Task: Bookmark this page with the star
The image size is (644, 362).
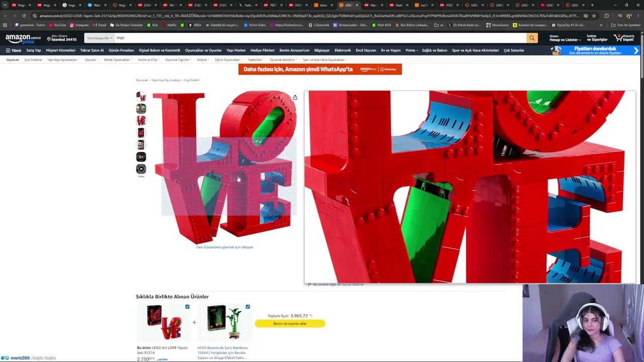Action: [594, 16]
